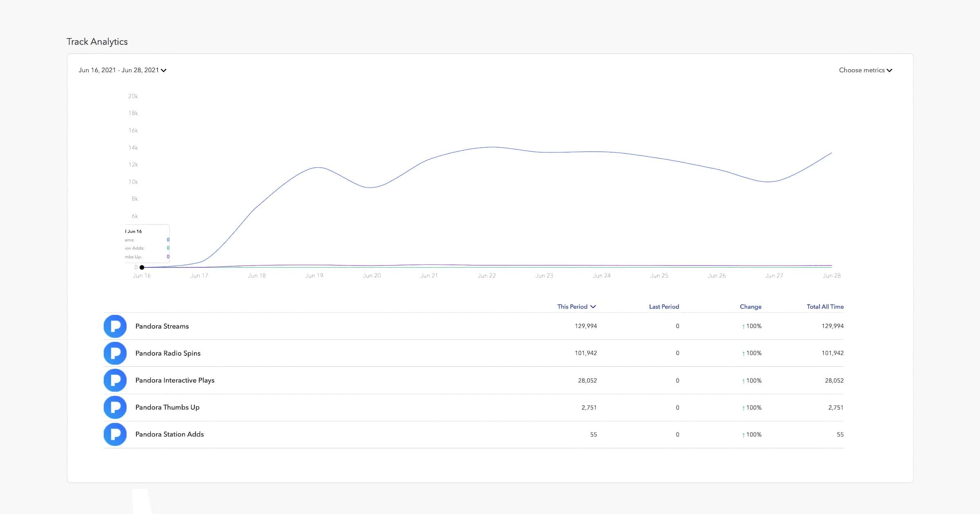Screen dimensions: 980x514
Task: Click the 129,994 This Period value
Action: click(x=586, y=326)
